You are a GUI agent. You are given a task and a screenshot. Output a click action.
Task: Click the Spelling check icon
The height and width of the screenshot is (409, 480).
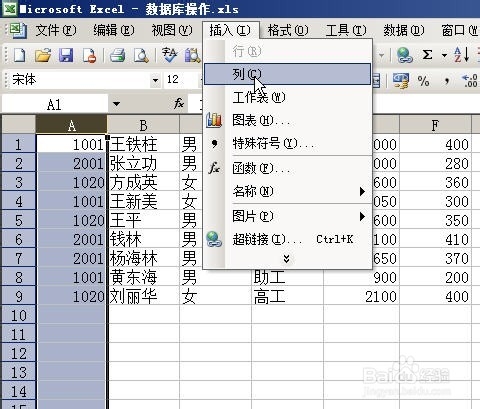(x=169, y=55)
